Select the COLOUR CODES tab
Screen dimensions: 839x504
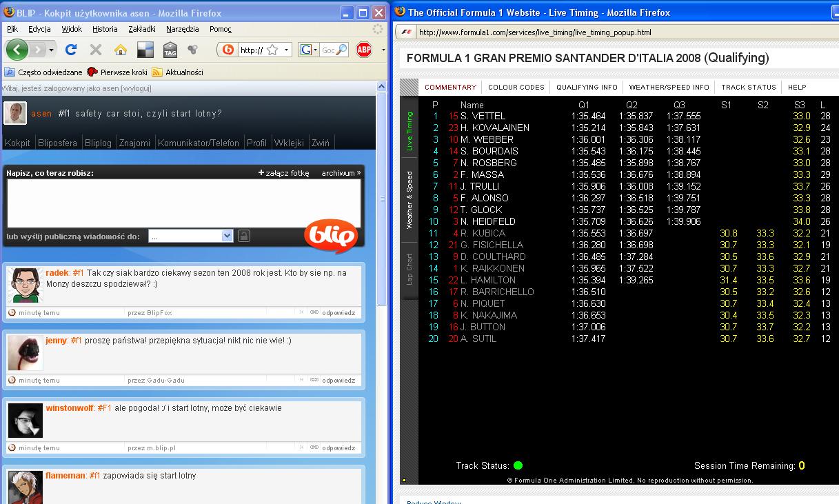point(516,87)
